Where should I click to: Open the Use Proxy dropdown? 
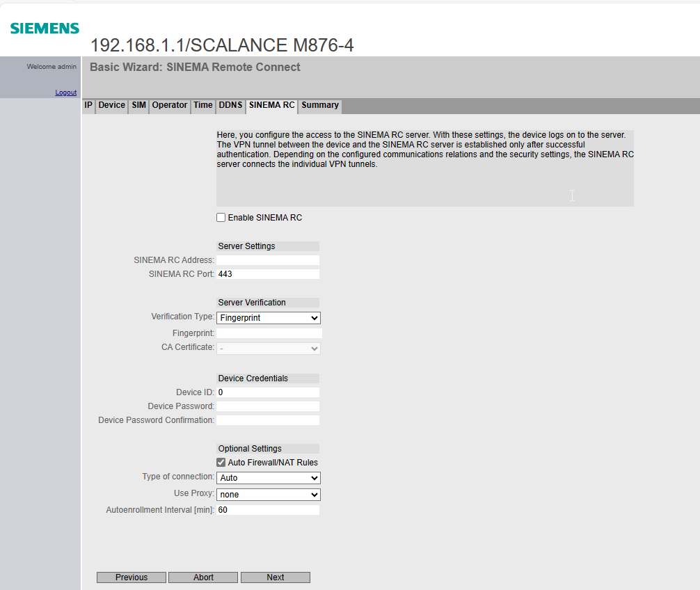pyautogui.click(x=268, y=495)
